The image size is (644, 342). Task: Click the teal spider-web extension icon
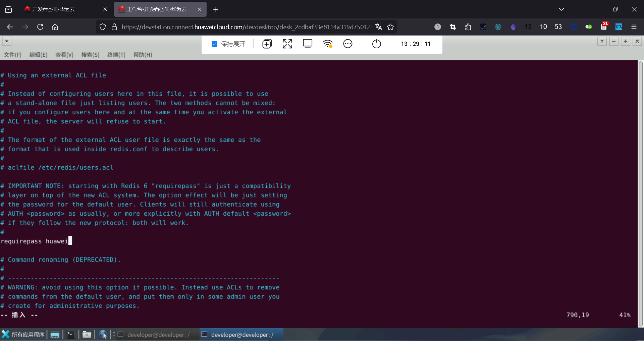tap(498, 27)
